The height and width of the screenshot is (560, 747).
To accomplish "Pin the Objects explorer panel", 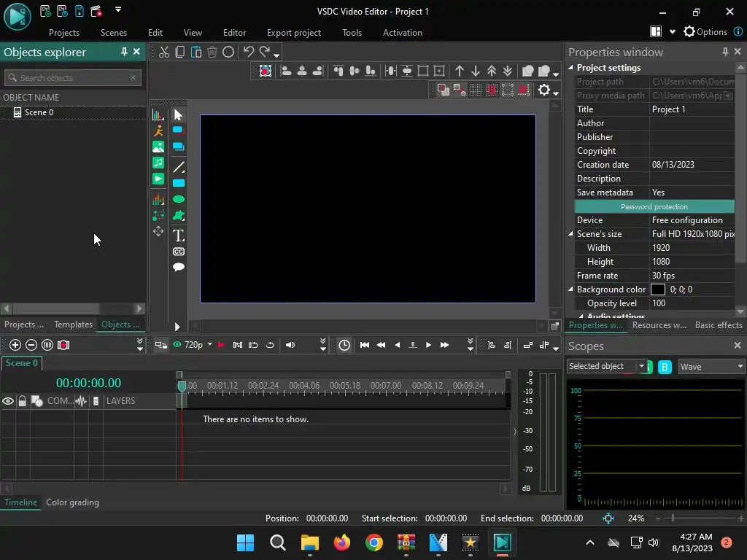I will point(124,52).
